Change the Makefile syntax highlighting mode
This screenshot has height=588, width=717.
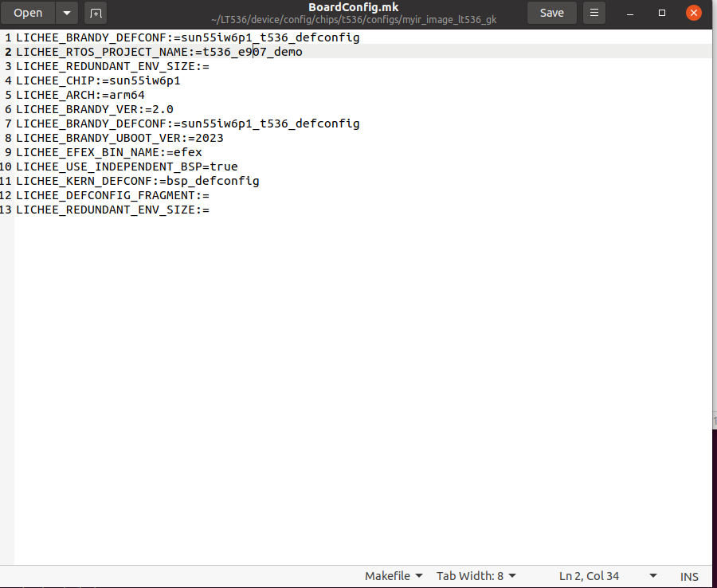tap(394, 576)
